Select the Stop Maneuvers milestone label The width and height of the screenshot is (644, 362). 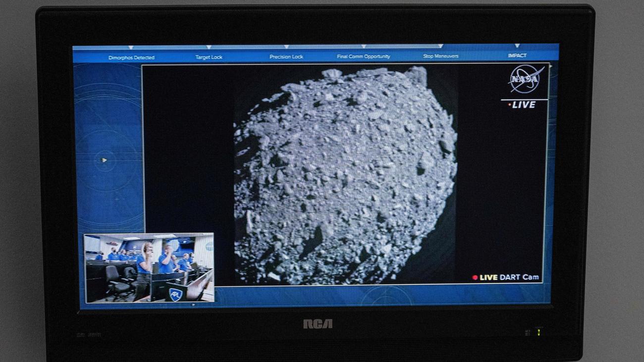tap(440, 56)
